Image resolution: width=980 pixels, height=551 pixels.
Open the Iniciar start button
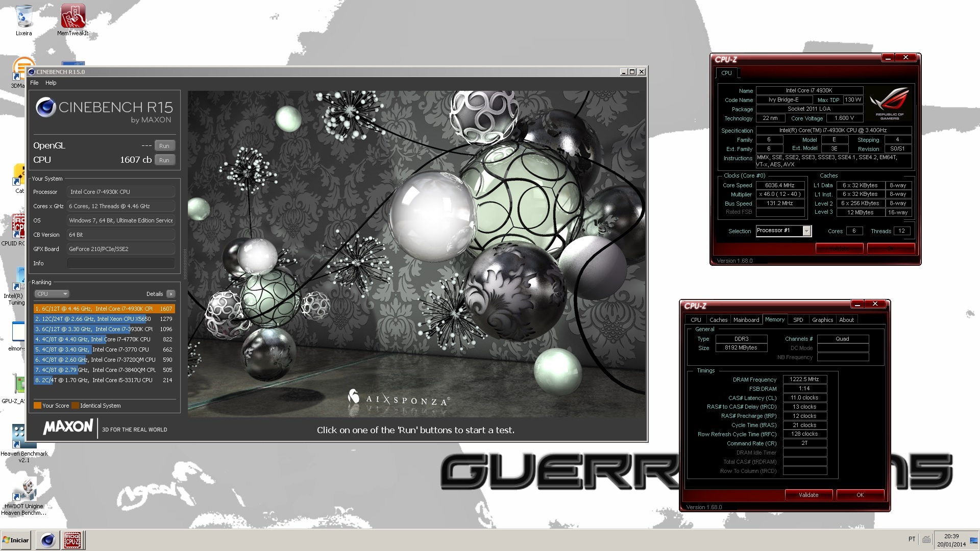coord(16,540)
